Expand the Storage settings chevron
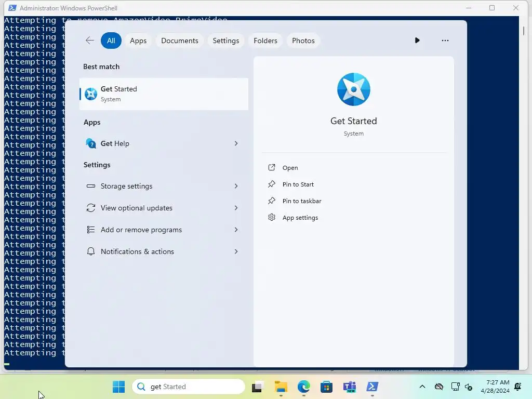The height and width of the screenshot is (399, 532). [236, 186]
